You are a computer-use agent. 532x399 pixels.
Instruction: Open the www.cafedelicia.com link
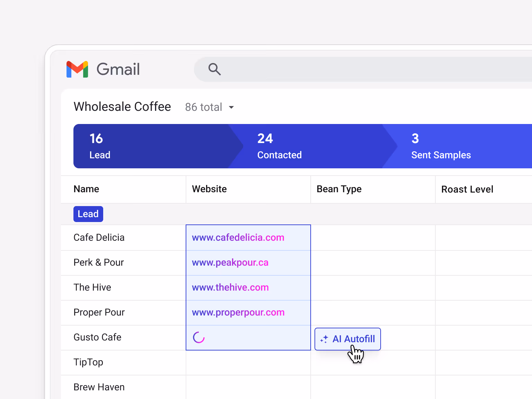238,238
